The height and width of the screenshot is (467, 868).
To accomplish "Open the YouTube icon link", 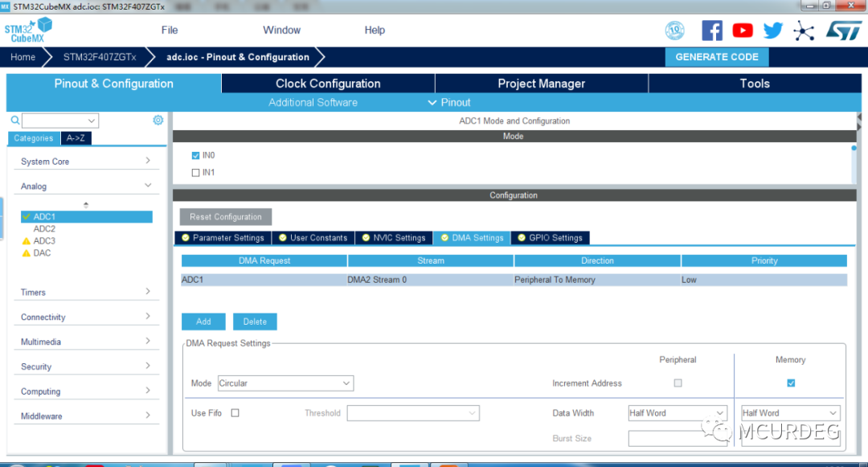I will 743,31.
